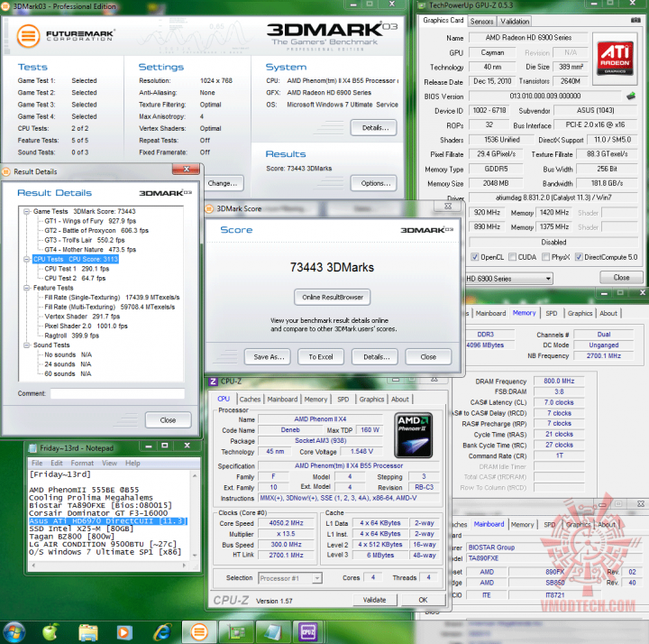The height and width of the screenshot is (644, 649).
Task: Click the Options button under Results
Action: pyautogui.click(x=374, y=183)
